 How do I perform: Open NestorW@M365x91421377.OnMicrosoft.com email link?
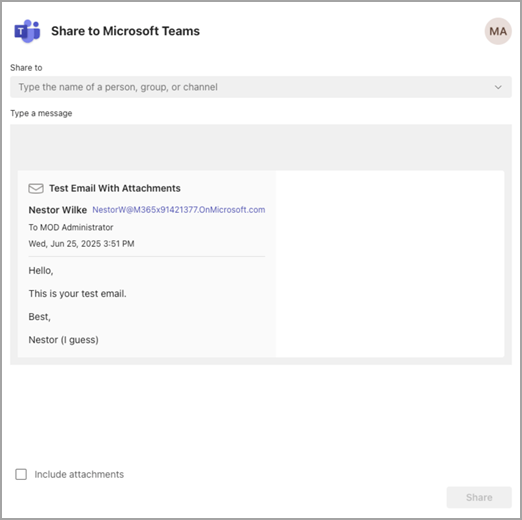(179, 210)
